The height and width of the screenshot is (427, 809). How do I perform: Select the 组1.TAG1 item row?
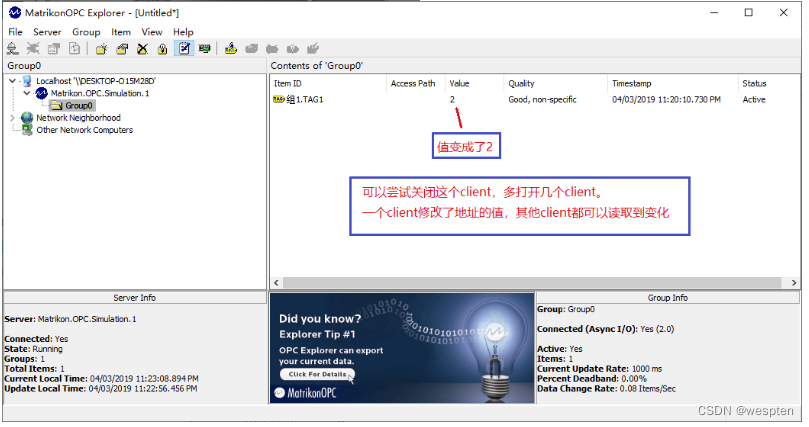[535, 100]
